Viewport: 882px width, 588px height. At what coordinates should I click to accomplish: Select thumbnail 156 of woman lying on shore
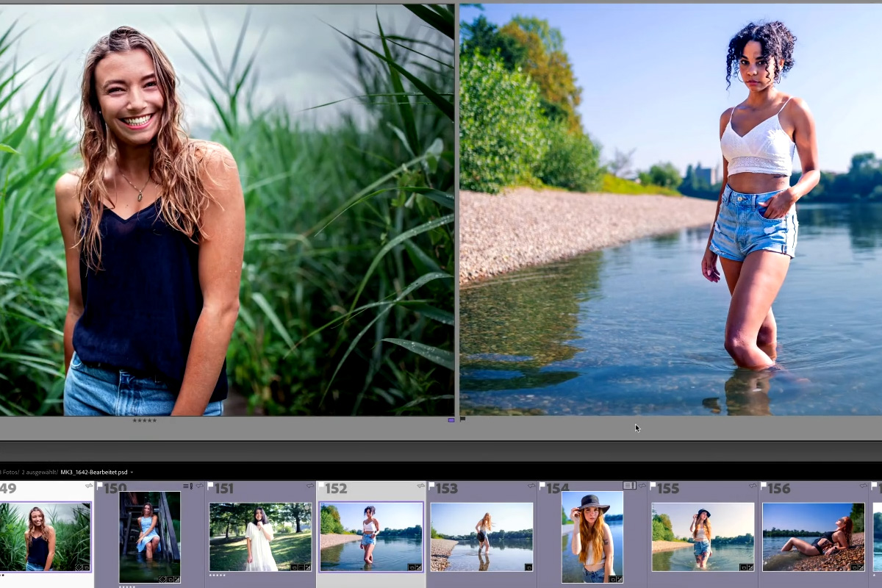coord(814,537)
